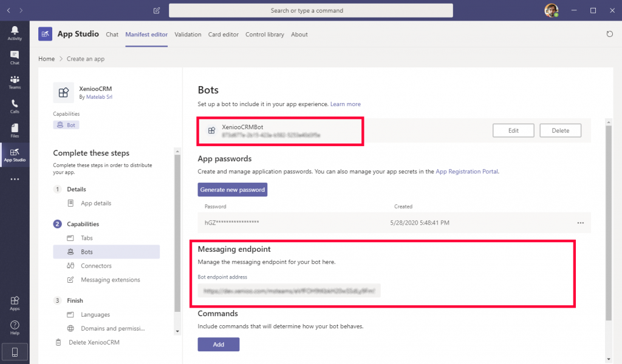The width and height of the screenshot is (622, 364).
Task: Select Bots under Capabilities
Action: [x=106, y=252]
